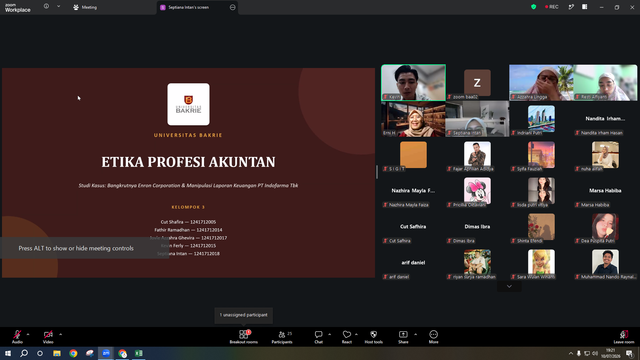The image size is (640, 360).
Task: Select S I G I T orange tile
Action: click(x=413, y=155)
